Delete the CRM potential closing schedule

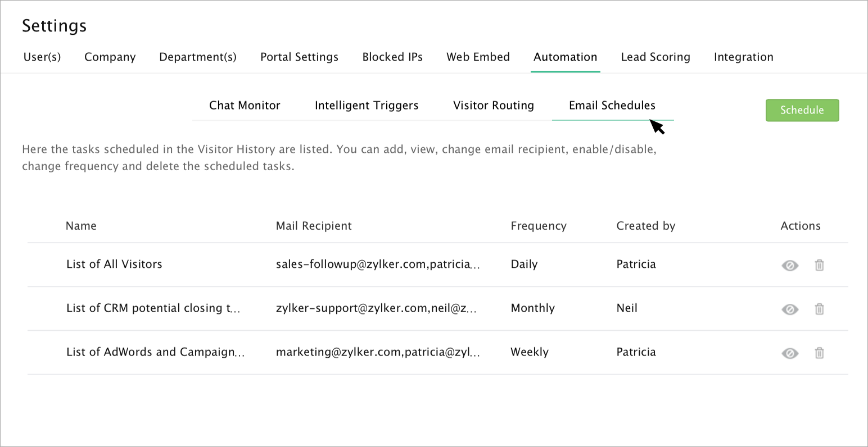[819, 309]
